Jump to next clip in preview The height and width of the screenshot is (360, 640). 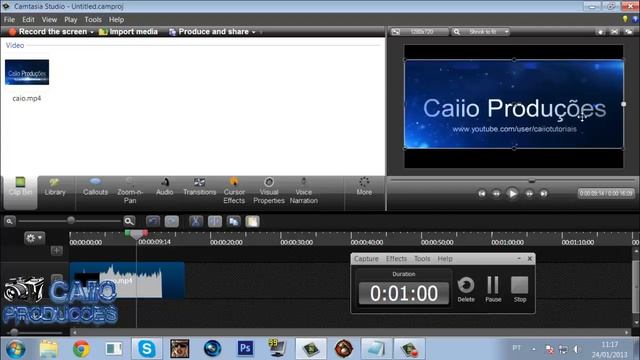click(x=544, y=193)
